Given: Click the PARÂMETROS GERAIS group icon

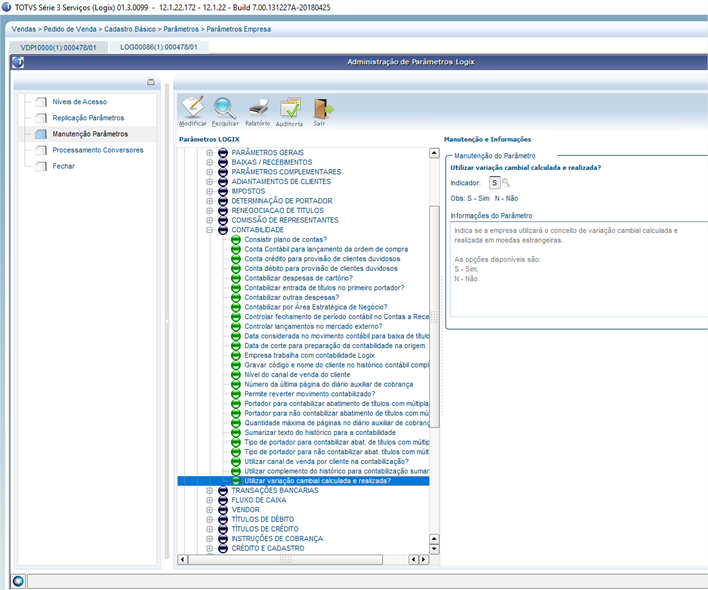Looking at the screenshot, I should [223, 153].
